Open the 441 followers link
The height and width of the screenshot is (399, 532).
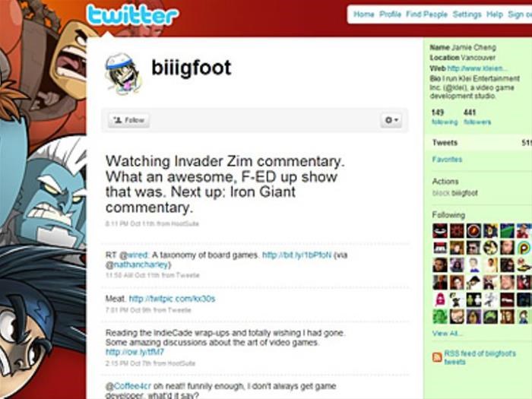[x=477, y=117]
